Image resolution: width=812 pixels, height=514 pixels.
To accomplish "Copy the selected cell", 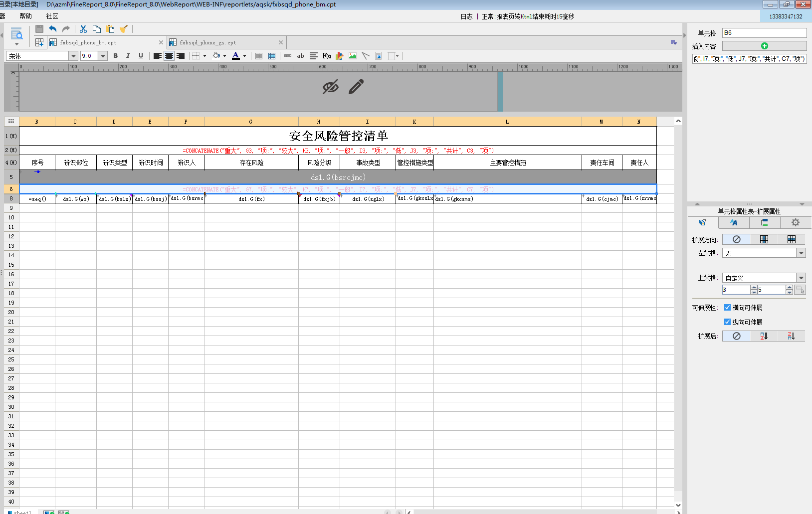I will coord(97,29).
